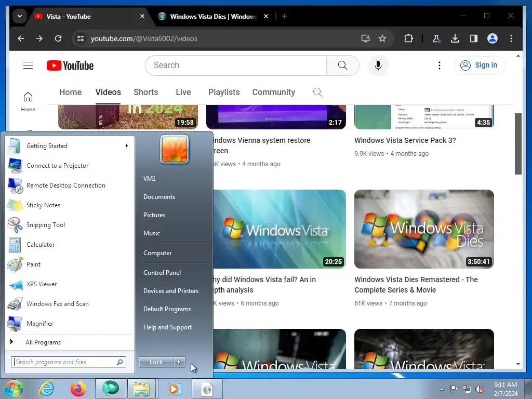Expand Getting Started submenu arrow

[127, 146]
